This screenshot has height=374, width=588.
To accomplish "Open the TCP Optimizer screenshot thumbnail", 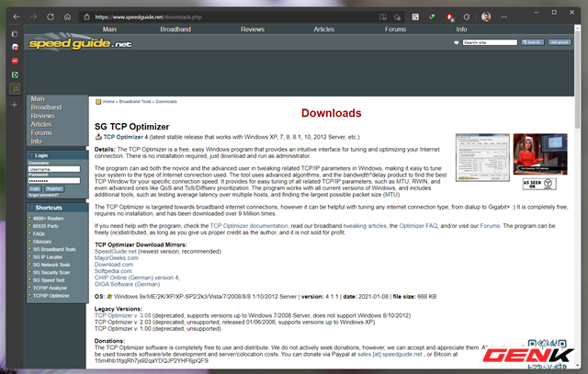I will coord(482,157).
